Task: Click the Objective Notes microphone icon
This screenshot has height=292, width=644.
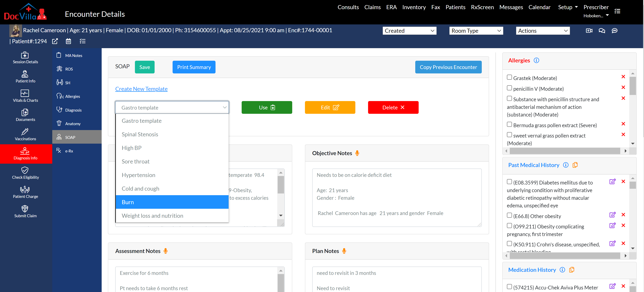Action: 357,153
